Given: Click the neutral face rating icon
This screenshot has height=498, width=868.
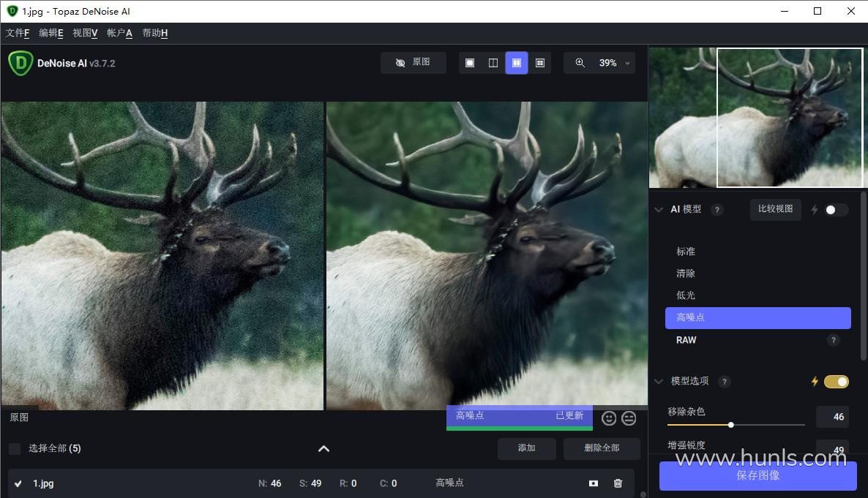Looking at the screenshot, I should click(x=629, y=418).
